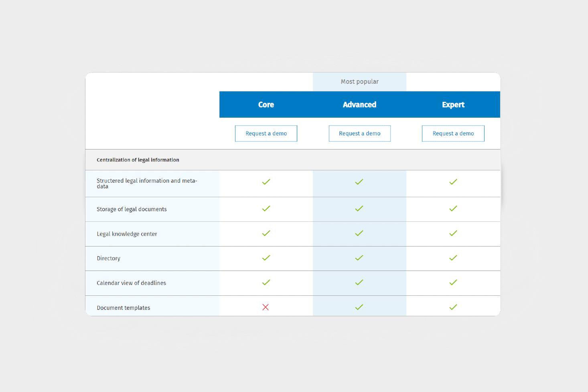Click the Legal knowledge center feature label
The height and width of the screenshot is (392, 588).
(127, 234)
